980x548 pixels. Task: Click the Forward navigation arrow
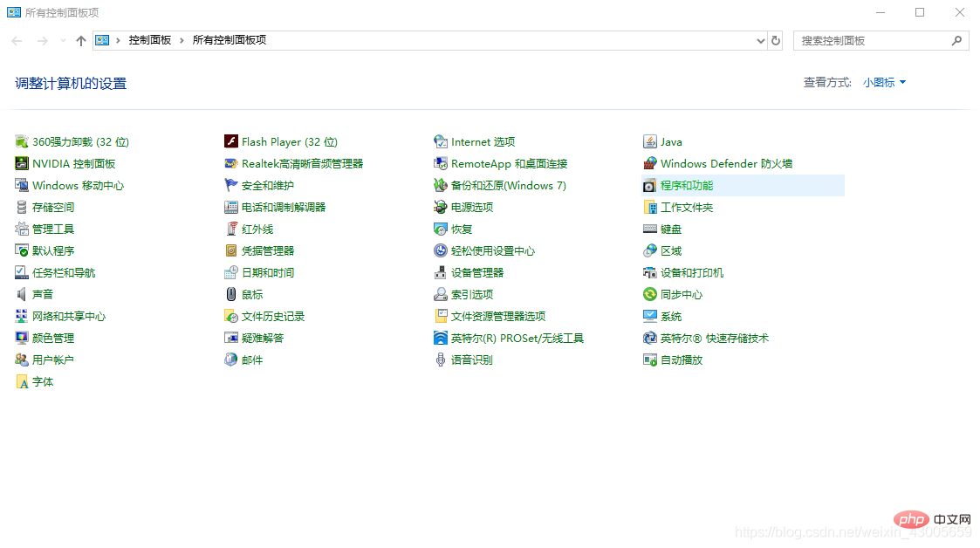[43, 41]
